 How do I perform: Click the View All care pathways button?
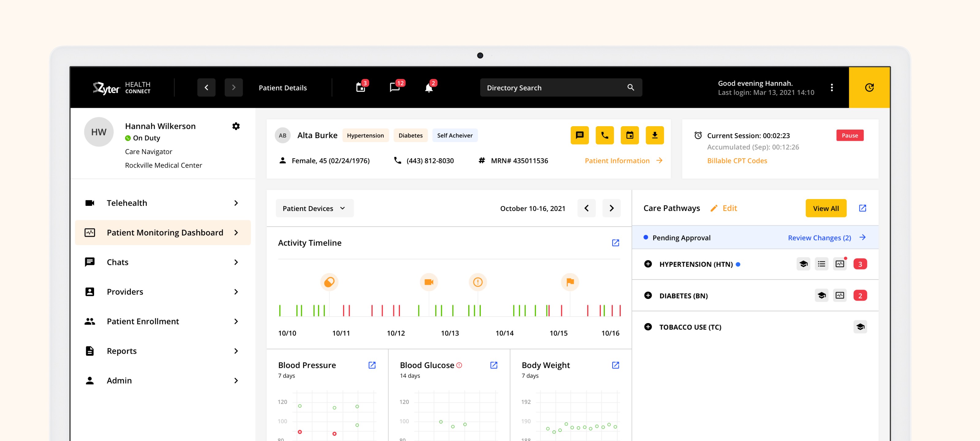point(826,208)
